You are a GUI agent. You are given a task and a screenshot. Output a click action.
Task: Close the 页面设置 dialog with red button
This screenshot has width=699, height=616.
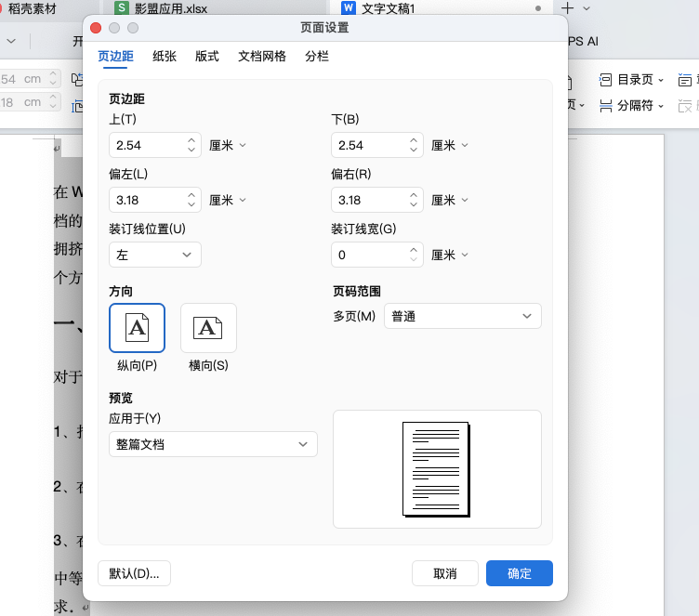(x=96, y=28)
